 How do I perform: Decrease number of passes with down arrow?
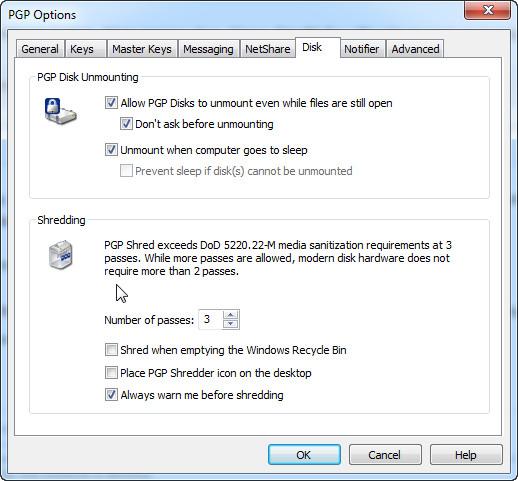[231, 324]
